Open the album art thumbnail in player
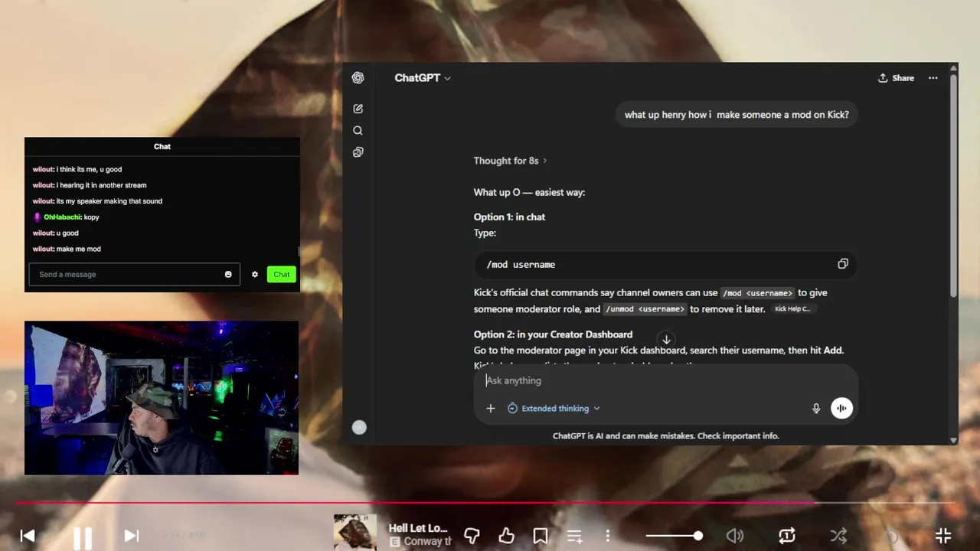 (355, 533)
